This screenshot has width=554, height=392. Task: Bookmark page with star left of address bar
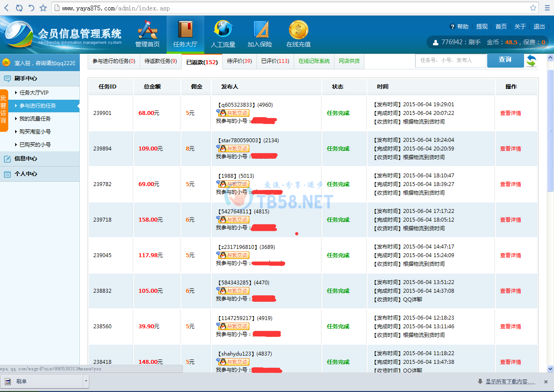pos(43,8)
